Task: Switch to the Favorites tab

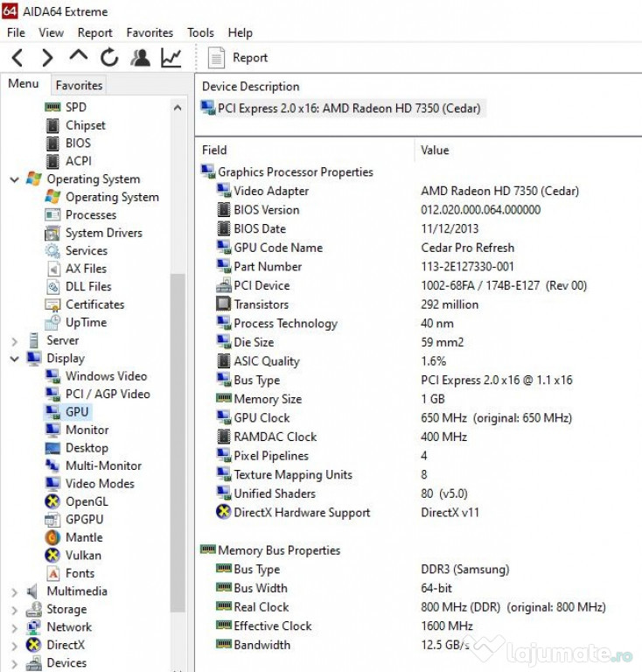Action: pos(79,85)
